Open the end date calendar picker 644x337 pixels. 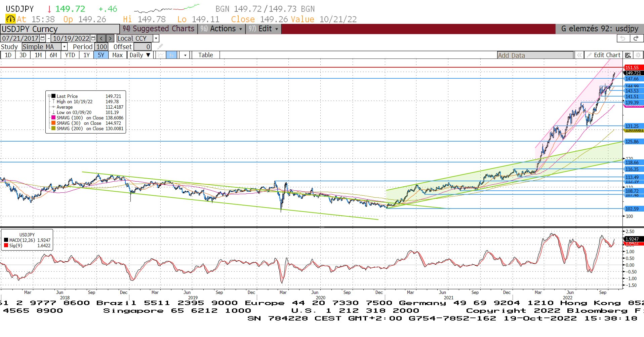[x=93, y=38]
